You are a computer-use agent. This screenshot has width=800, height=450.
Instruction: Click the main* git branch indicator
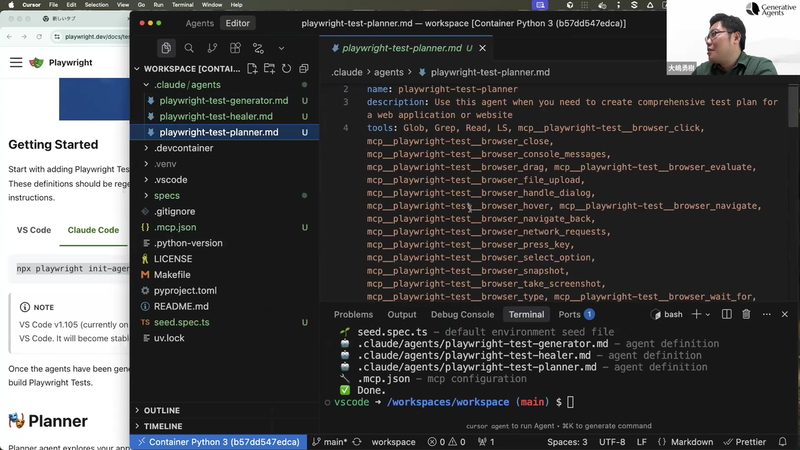(x=330, y=442)
